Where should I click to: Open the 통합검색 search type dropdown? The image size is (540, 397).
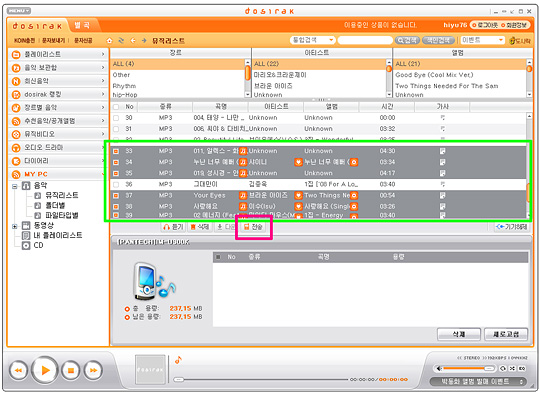pyautogui.click(x=312, y=40)
